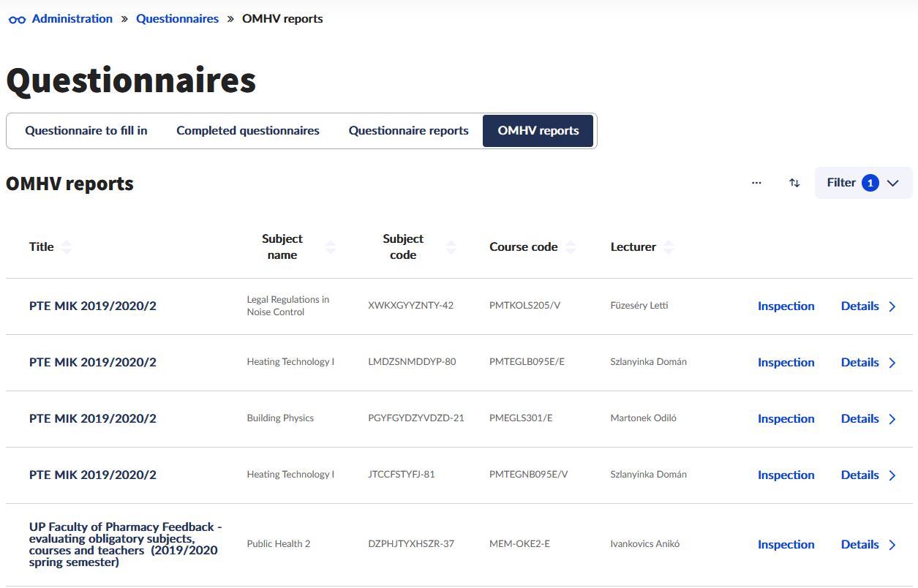Sort by Course code column arrows
918x588 pixels.
point(571,247)
